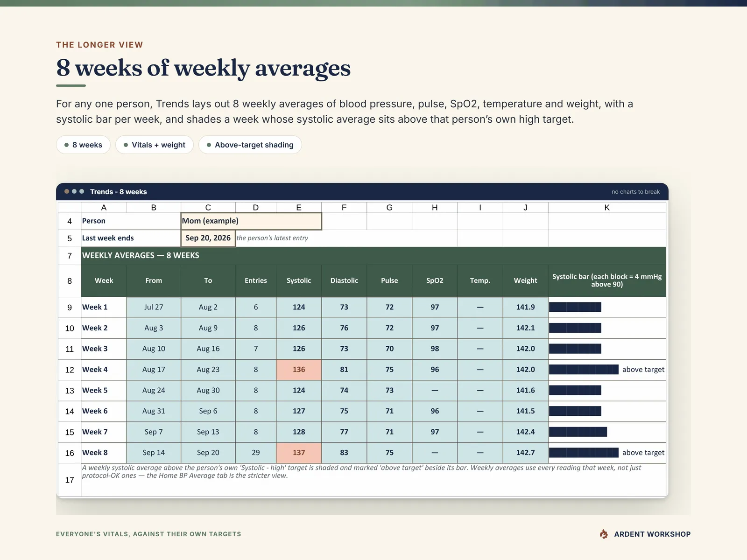Click the 'Aug 24' From date cell
The height and width of the screenshot is (560, 747).
coord(154,391)
